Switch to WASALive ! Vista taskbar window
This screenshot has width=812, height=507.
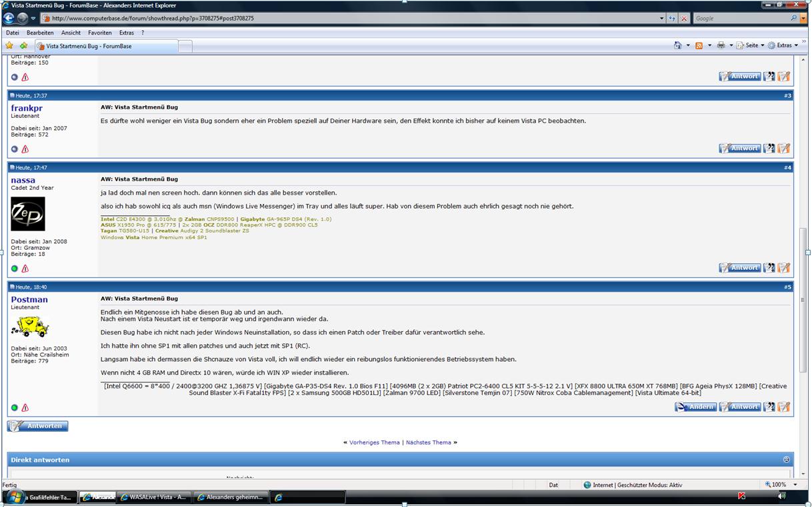pyautogui.click(x=155, y=497)
